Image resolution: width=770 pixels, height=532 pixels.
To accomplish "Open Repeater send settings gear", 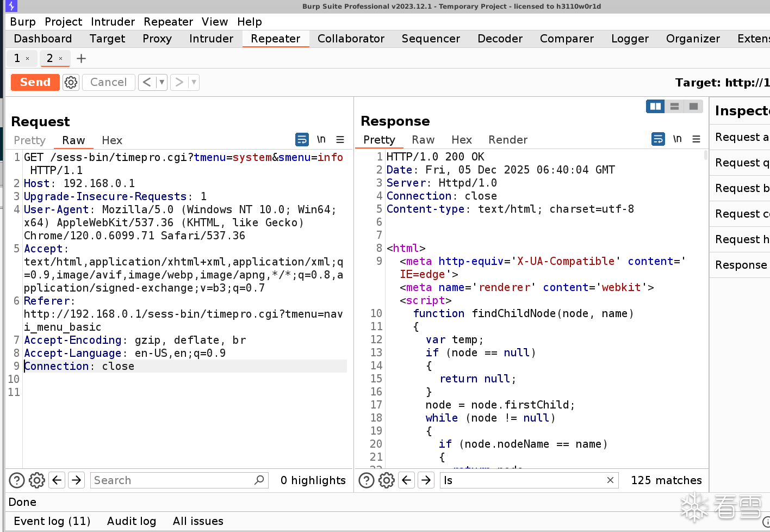I will coord(71,82).
